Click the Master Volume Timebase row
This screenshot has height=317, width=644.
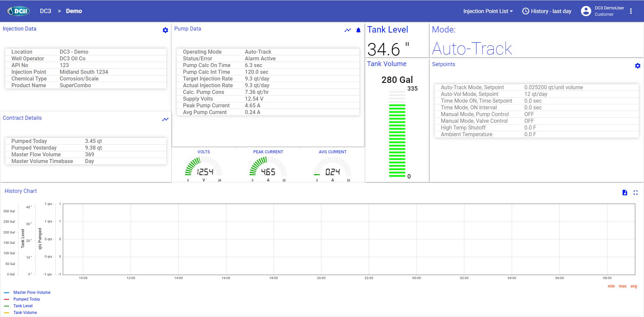click(86, 161)
